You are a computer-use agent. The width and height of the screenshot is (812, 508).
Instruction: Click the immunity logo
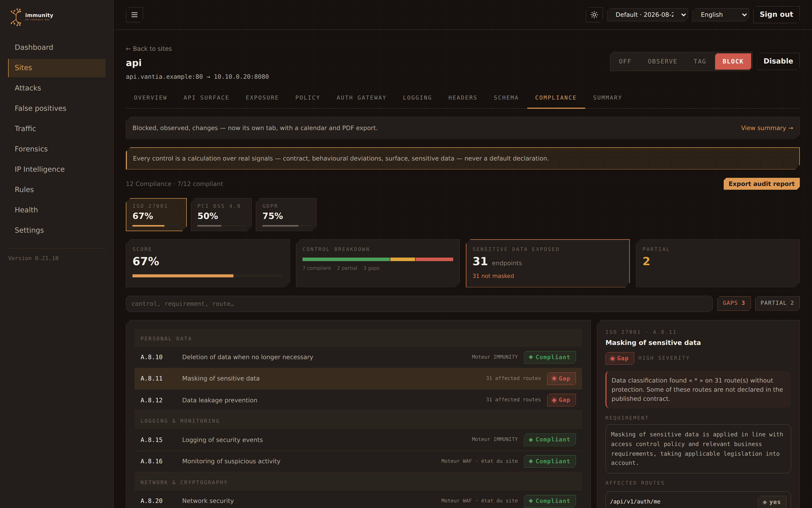click(x=32, y=17)
